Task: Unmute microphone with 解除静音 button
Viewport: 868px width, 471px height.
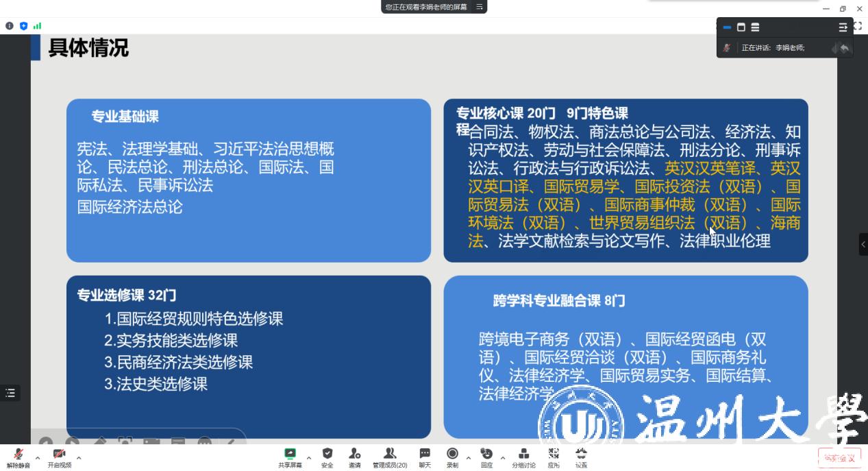Action: pyautogui.click(x=18, y=457)
